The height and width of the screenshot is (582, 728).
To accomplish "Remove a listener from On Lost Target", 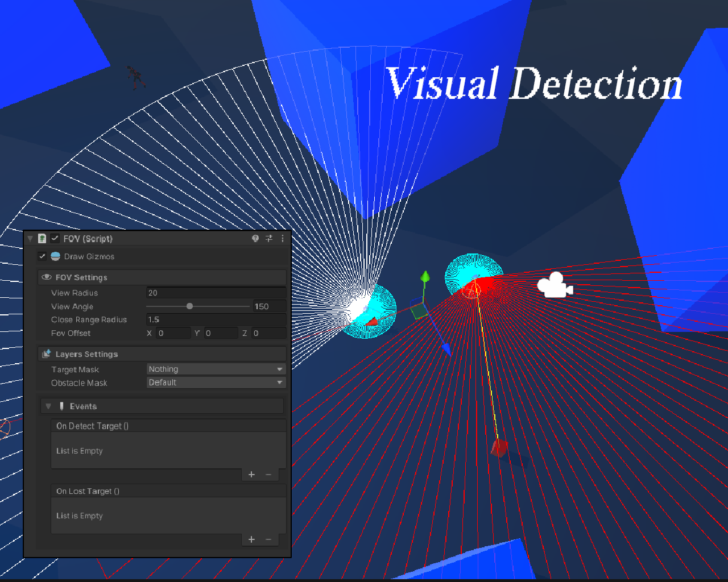I will (x=268, y=539).
